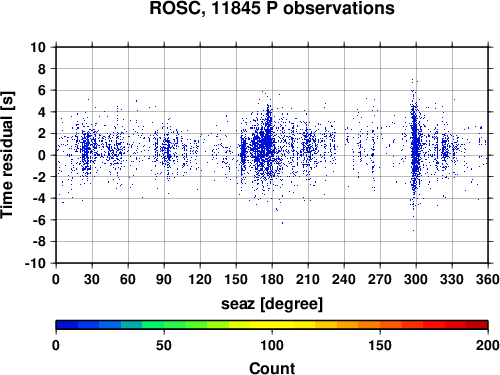Click the y-axis tick label 0
The image size is (500, 375).
(42, 155)
